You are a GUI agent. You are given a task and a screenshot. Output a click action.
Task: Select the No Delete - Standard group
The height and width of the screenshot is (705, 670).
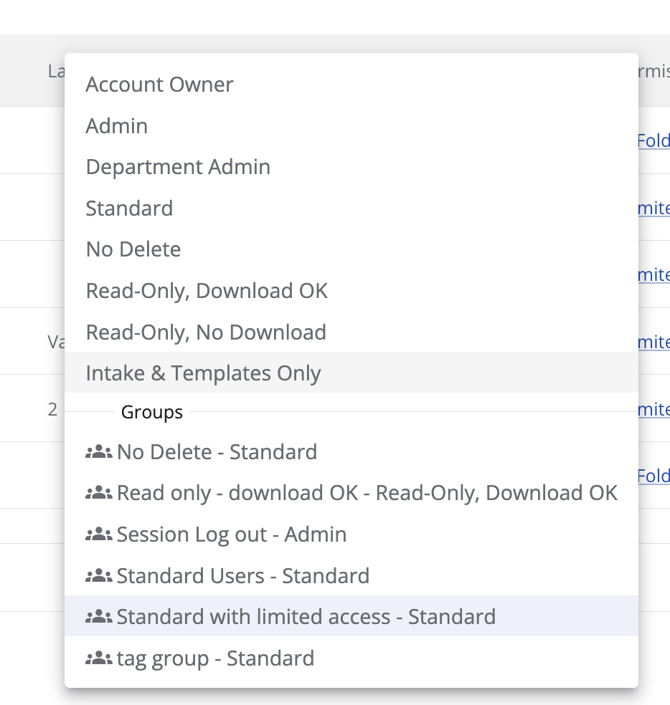click(217, 452)
